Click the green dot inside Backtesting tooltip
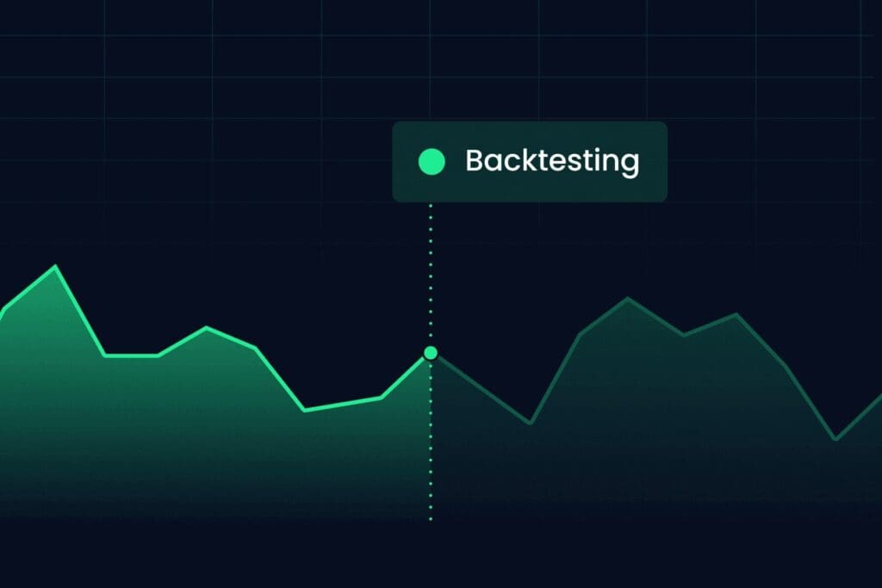The image size is (882, 588). 432,162
